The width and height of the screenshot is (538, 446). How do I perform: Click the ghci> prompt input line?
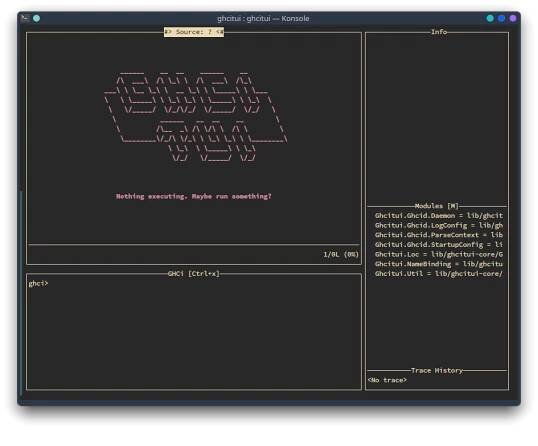pos(194,283)
